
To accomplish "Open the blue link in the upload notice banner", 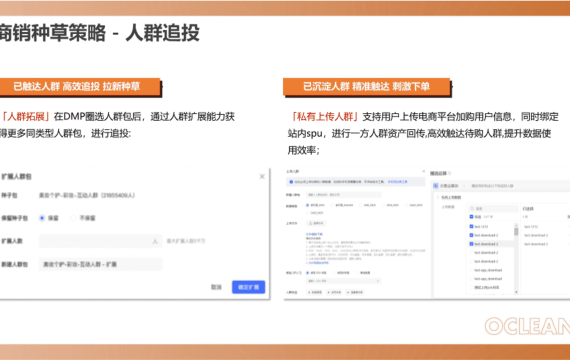I will tap(397, 182).
